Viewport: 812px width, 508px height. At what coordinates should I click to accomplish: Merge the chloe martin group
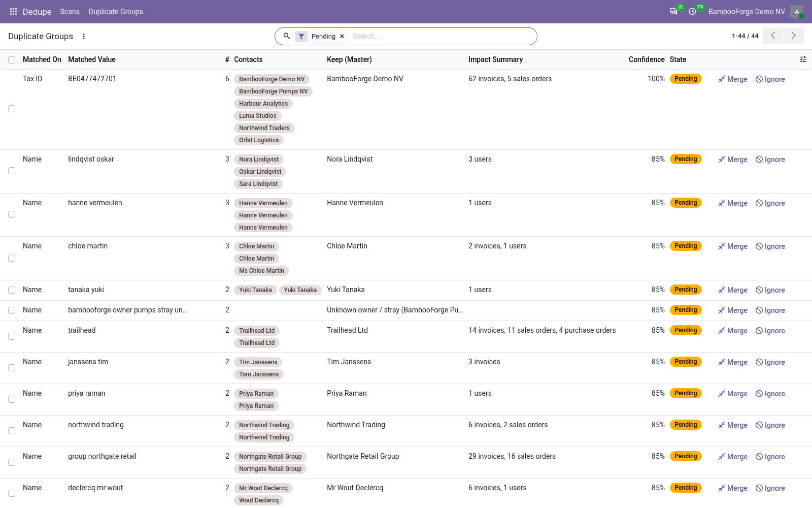tap(733, 246)
